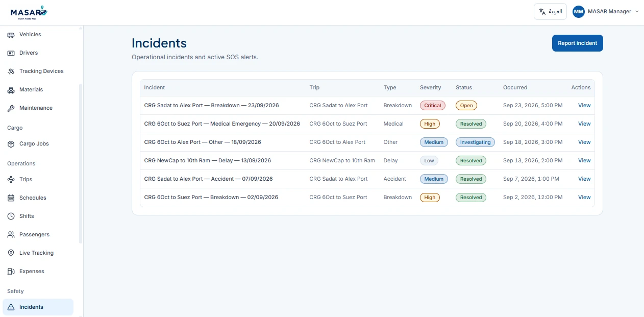
Task: Navigate to Cargo Jobs
Action: pos(38,144)
